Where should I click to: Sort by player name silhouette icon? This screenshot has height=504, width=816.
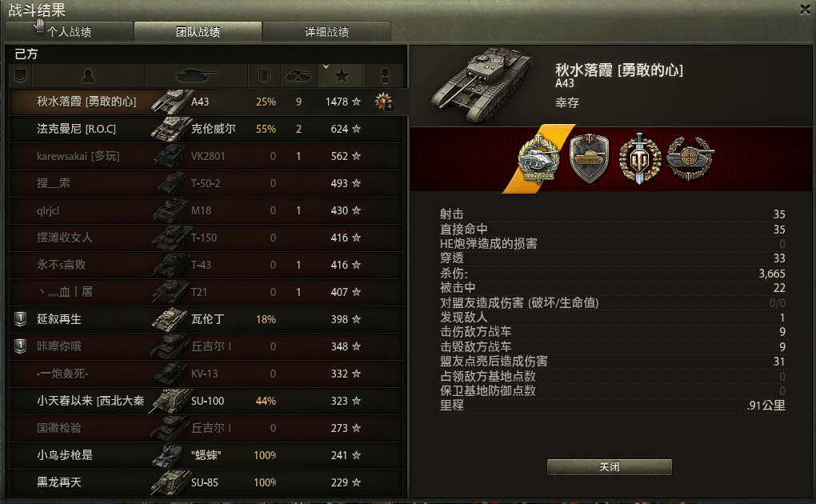[88, 76]
